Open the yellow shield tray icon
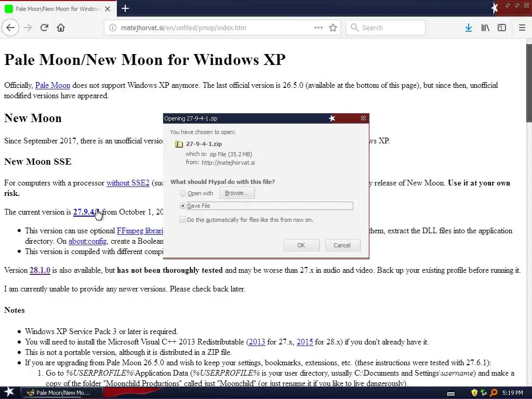The height and width of the screenshot is (399, 532). click(x=474, y=393)
